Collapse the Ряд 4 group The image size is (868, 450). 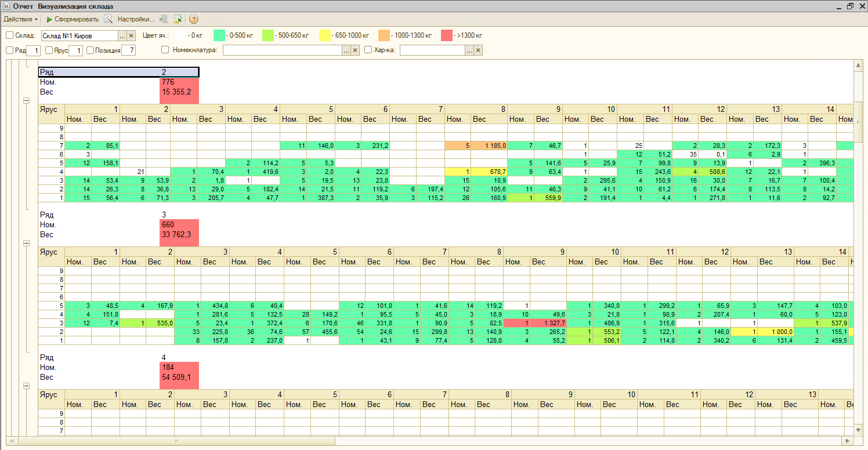[26, 386]
